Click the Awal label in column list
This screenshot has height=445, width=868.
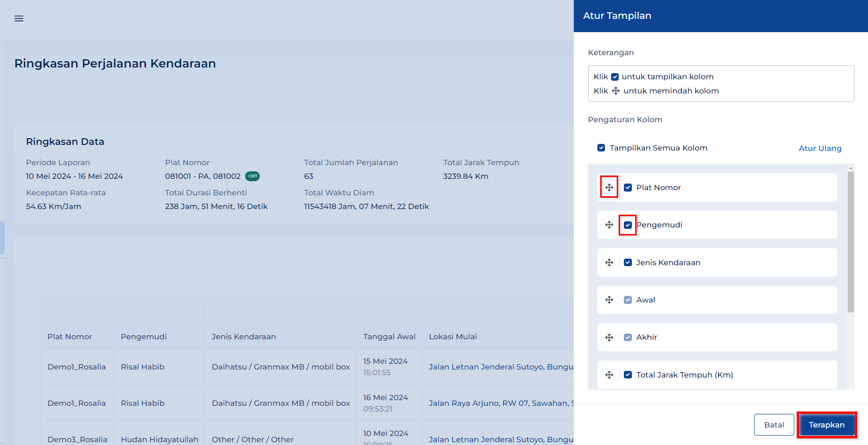[646, 300]
